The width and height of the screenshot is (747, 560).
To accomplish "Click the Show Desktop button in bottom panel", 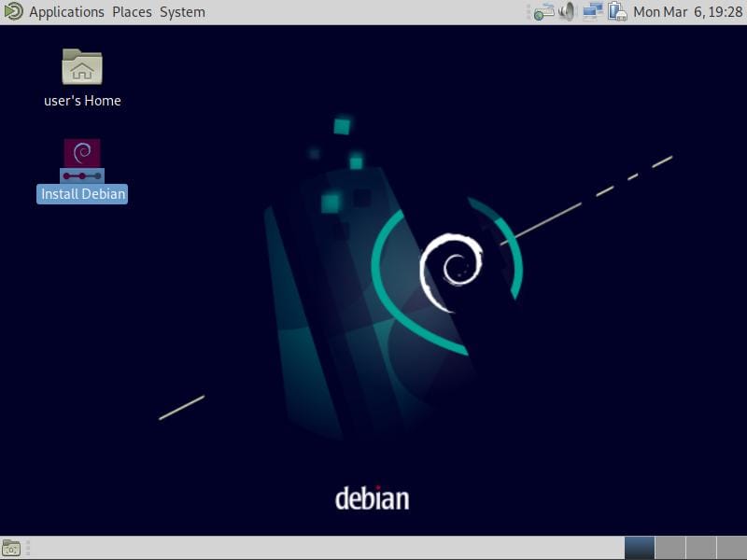I will [11, 548].
